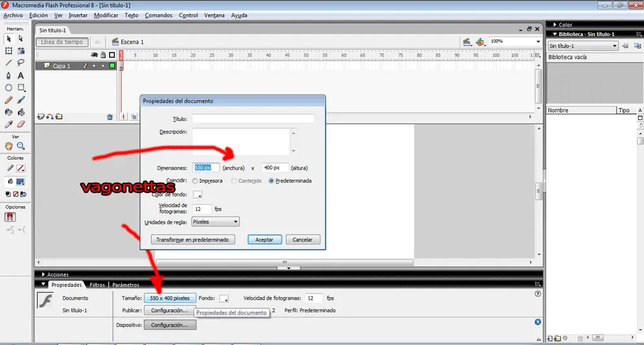Open the Color de fondo swatch in dialog
Viewport: 644px width, 345px height.
point(197,195)
